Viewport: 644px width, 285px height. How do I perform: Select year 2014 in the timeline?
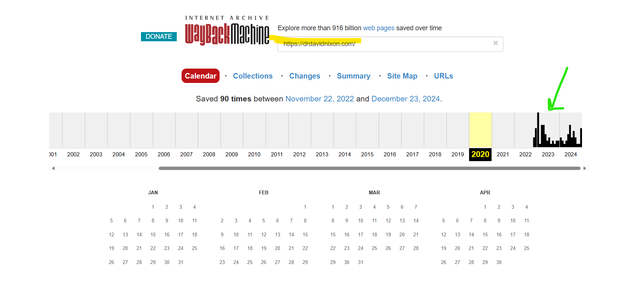(345, 154)
